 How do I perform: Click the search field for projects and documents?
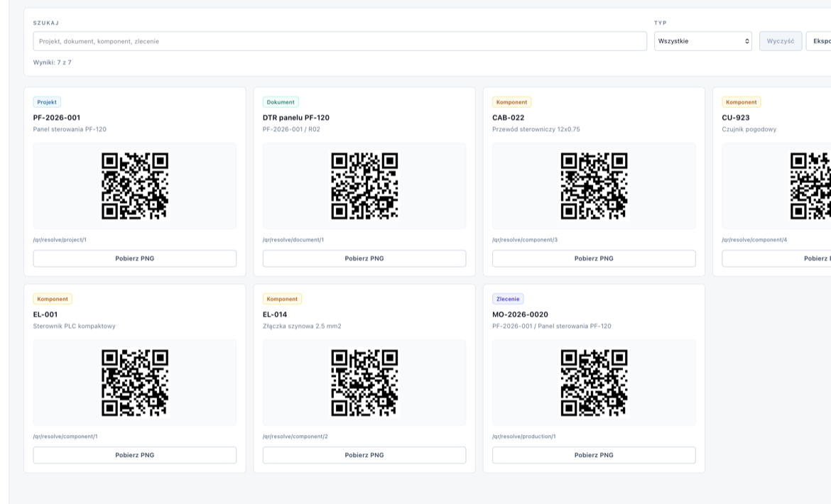click(x=340, y=41)
